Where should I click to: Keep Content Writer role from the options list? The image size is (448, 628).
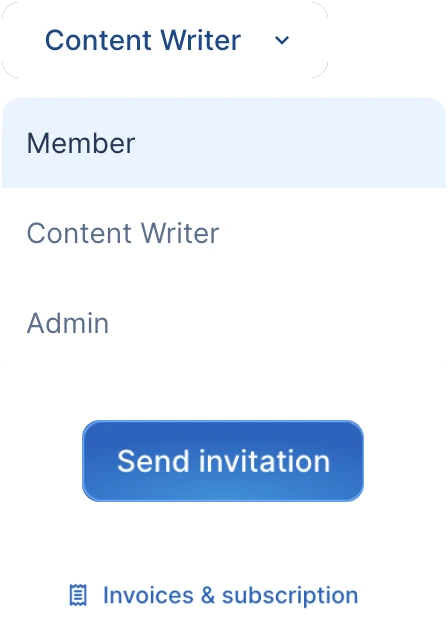[224, 233]
